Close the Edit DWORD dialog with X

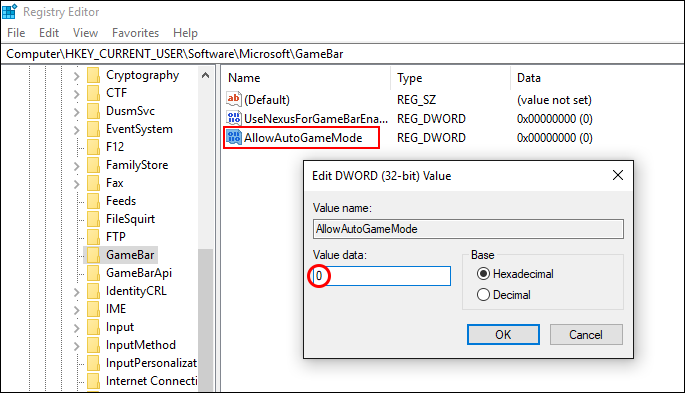618,176
